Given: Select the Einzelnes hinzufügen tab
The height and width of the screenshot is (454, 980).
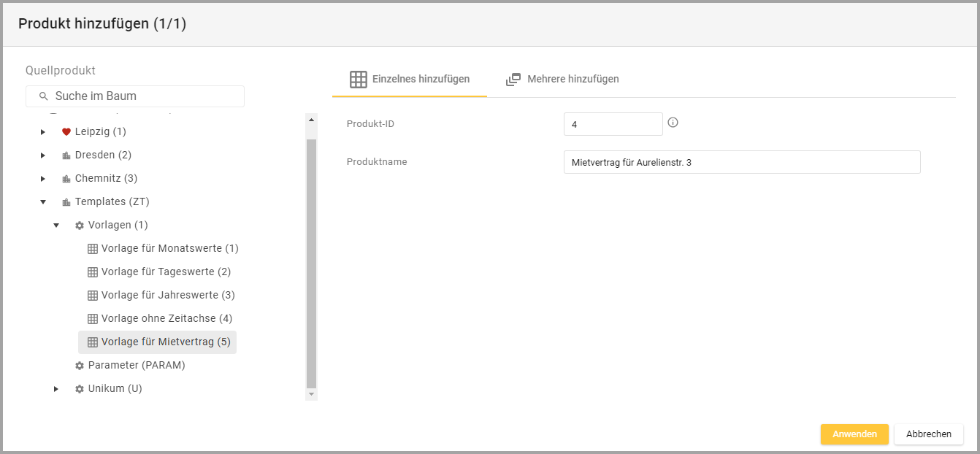Looking at the screenshot, I should tap(410, 80).
